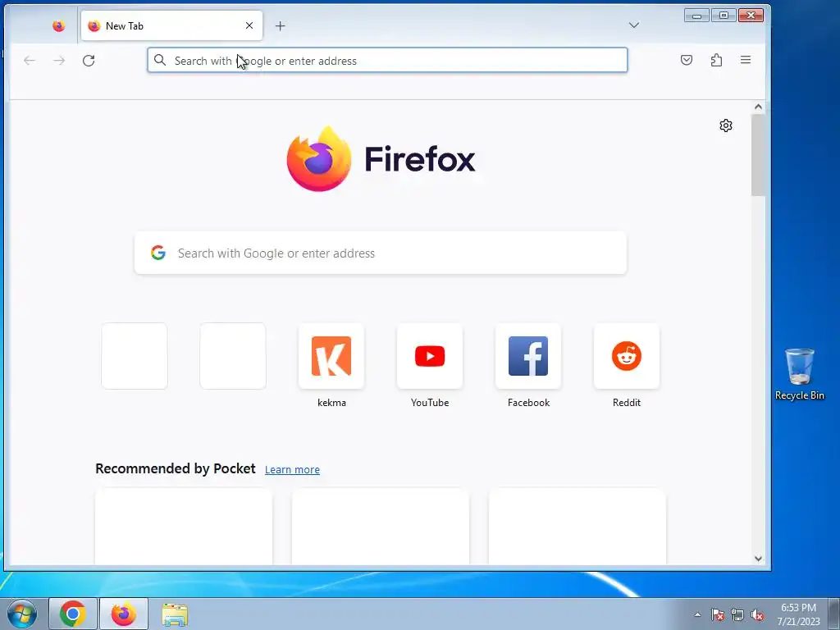This screenshot has width=840, height=630.
Task: Show hidden system tray icons
Action: click(697, 614)
